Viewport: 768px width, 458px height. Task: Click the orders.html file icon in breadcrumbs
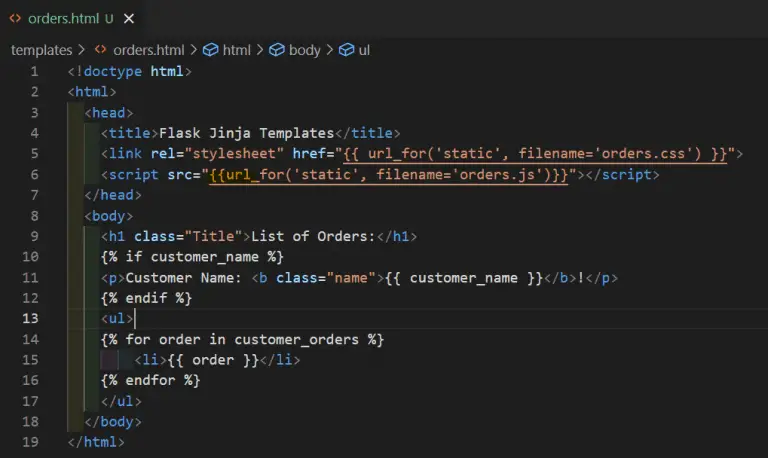(x=101, y=50)
